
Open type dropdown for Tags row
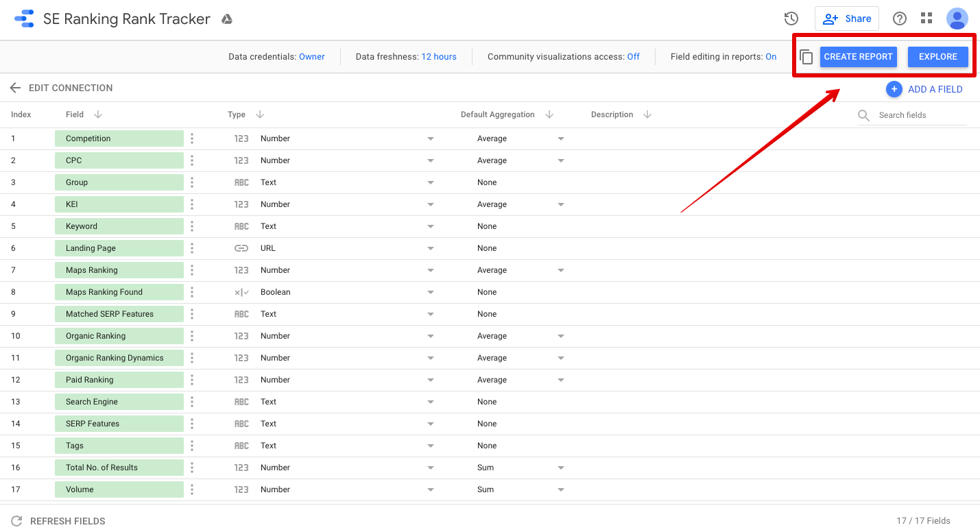click(x=431, y=446)
